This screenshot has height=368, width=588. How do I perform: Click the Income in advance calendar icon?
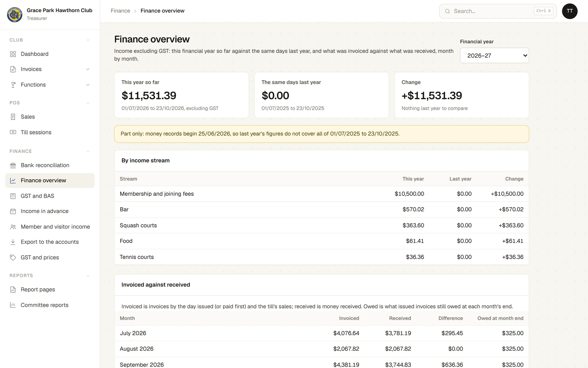point(13,211)
